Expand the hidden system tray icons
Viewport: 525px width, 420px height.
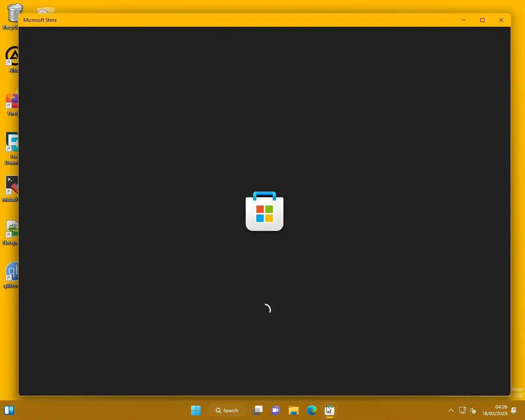(x=451, y=410)
